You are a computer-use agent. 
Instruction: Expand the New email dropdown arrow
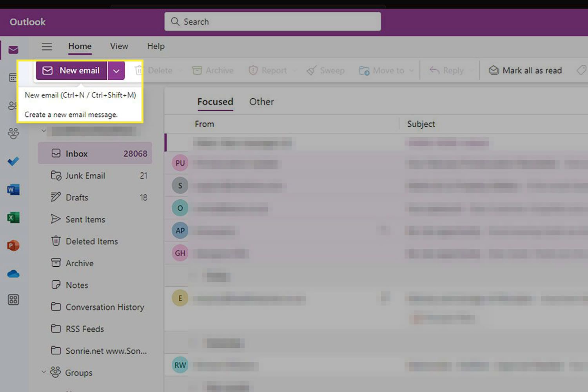pyautogui.click(x=116, y=71)
